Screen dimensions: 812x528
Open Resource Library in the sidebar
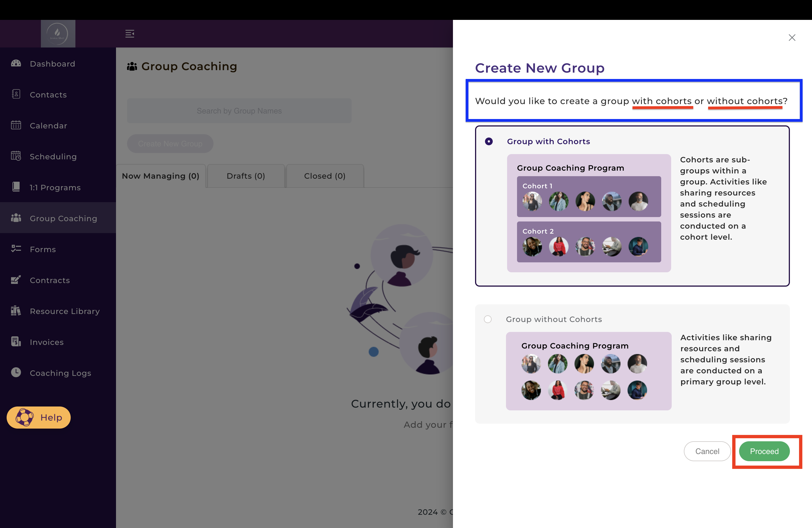click(x=58, y=311)
